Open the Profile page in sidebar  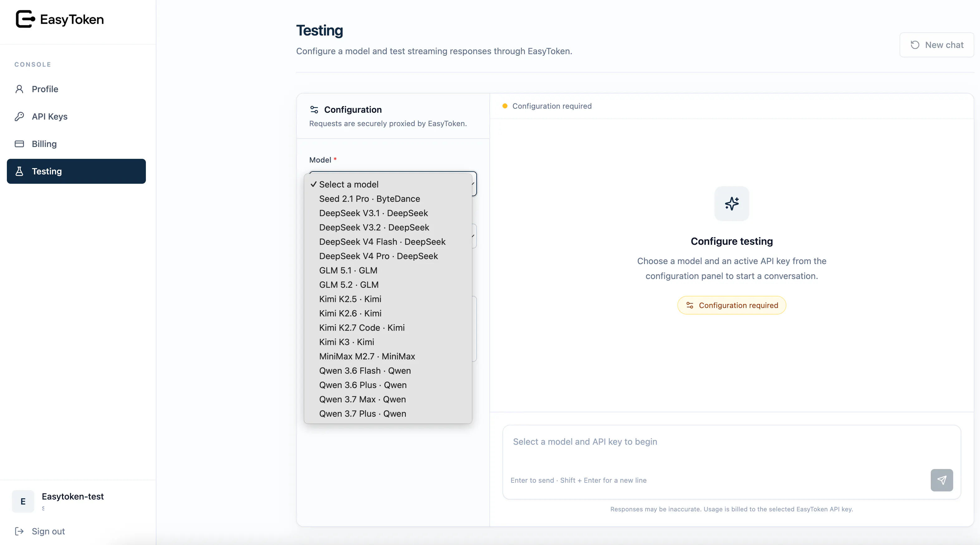[76, 89]
